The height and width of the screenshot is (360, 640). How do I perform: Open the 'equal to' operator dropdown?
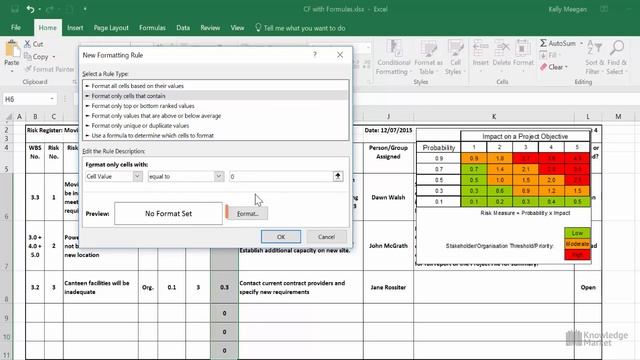[219, 176]
